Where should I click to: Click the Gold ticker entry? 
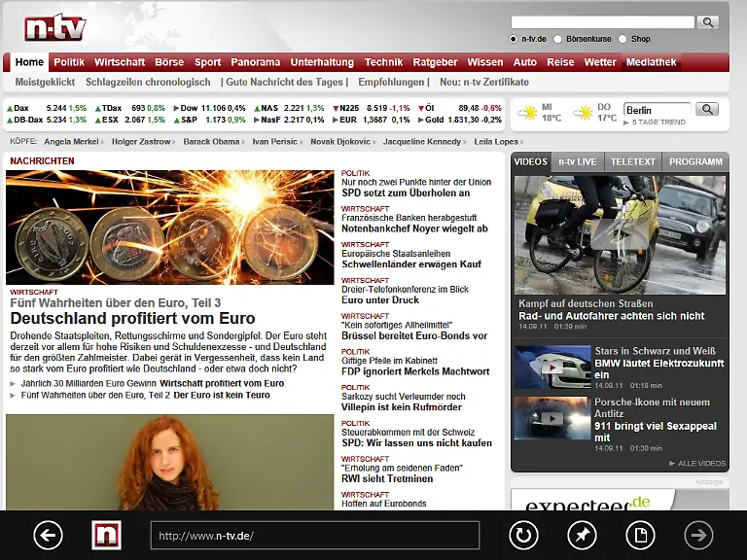click(x=460, y=120)
